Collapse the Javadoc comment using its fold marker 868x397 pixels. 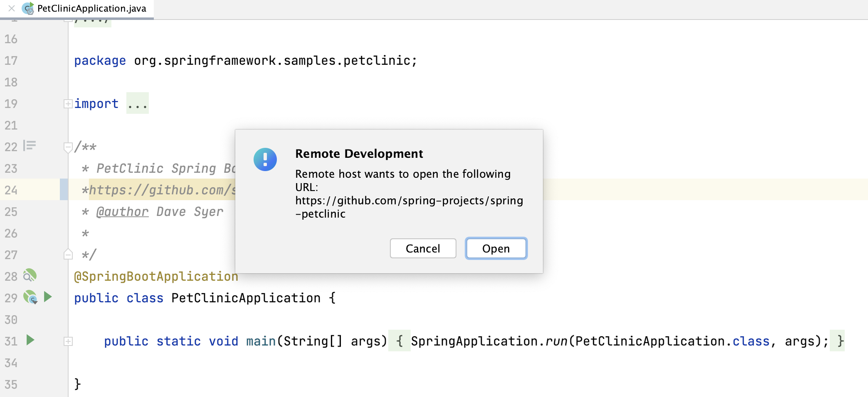68,147
